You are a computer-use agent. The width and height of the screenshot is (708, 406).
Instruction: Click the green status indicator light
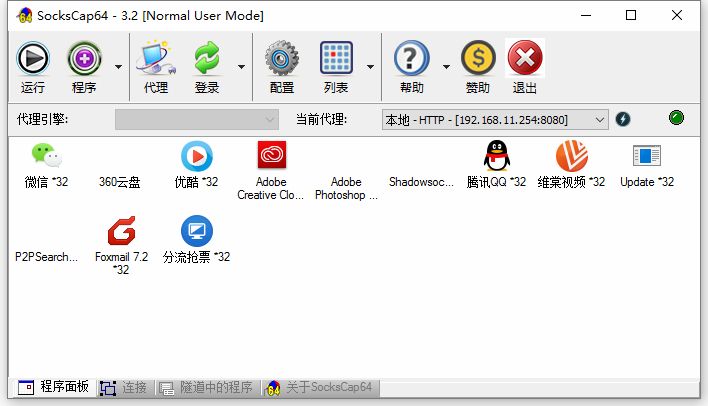coord(676,118)
